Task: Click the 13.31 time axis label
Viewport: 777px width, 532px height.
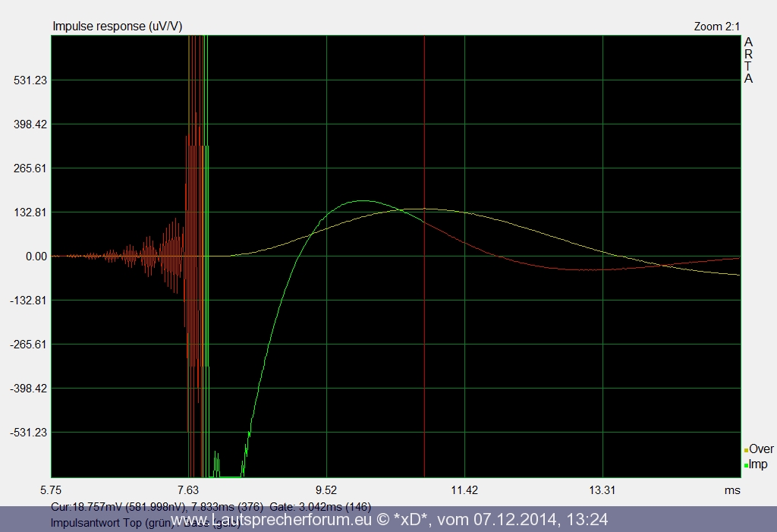Action: [x=602, y=490]
